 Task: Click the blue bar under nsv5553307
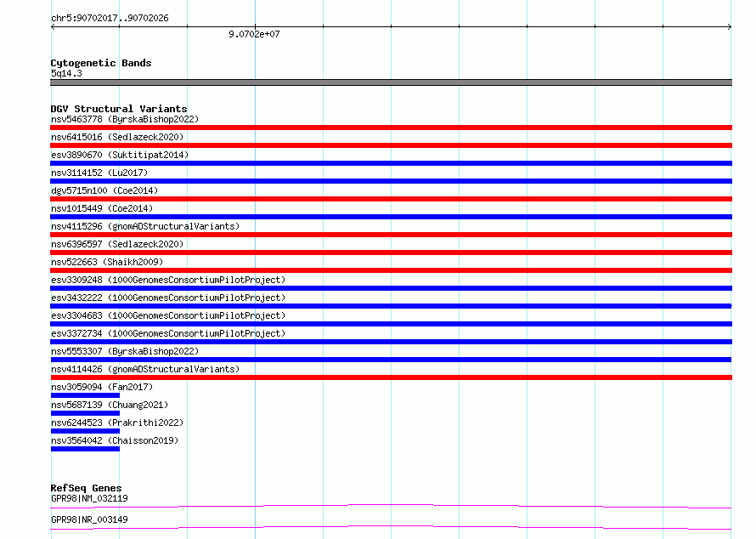point(391,360)
